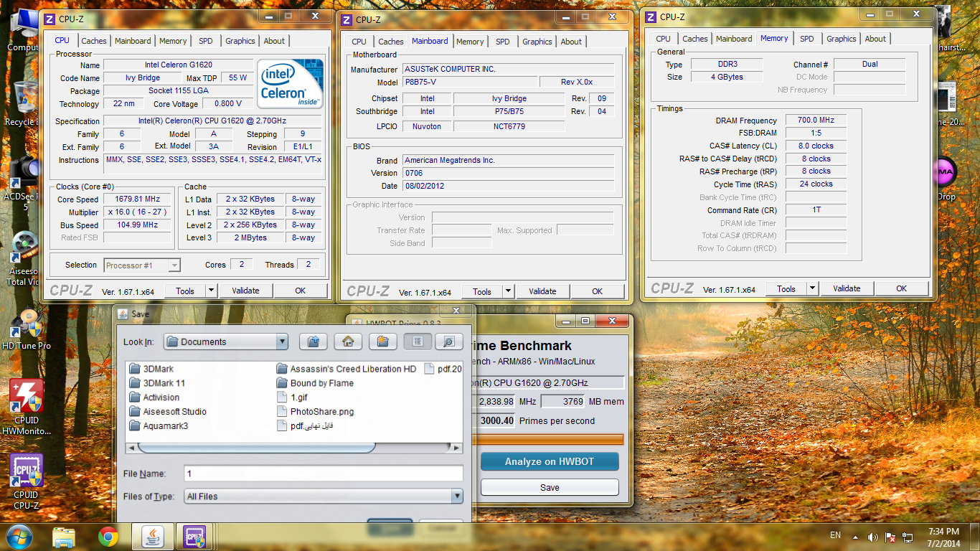The width and height of the screenshot is (980, 551).
Task: Open Windows Explorer from the taskbar
Action: tap(64, 536)
